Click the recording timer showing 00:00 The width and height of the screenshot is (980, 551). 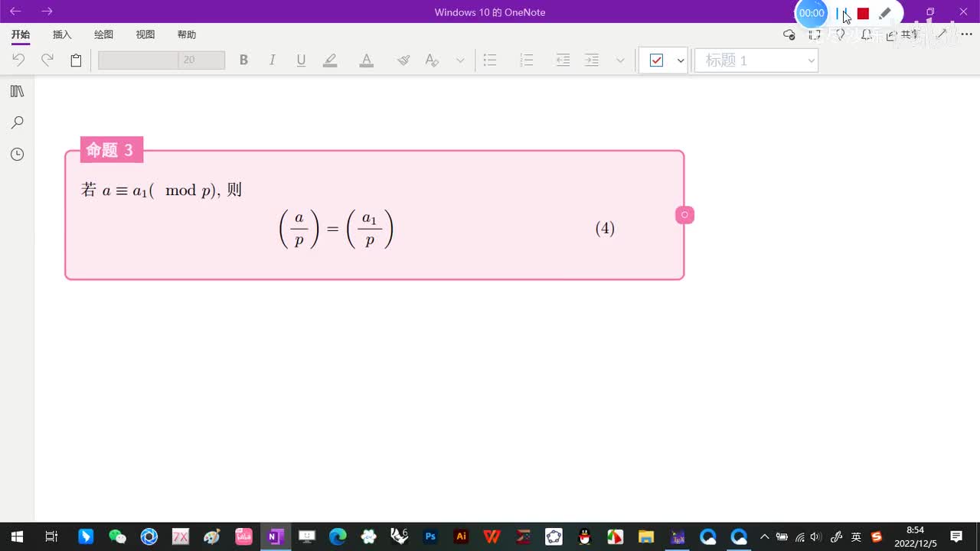click(812, 13)
